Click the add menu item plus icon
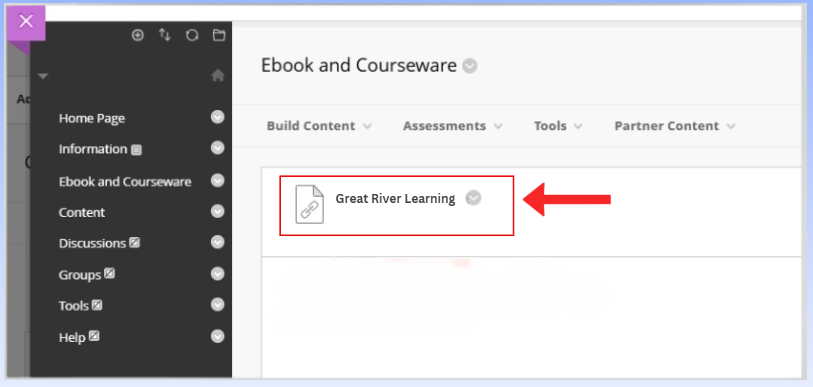The image size is (813, 387). (137, 35)
